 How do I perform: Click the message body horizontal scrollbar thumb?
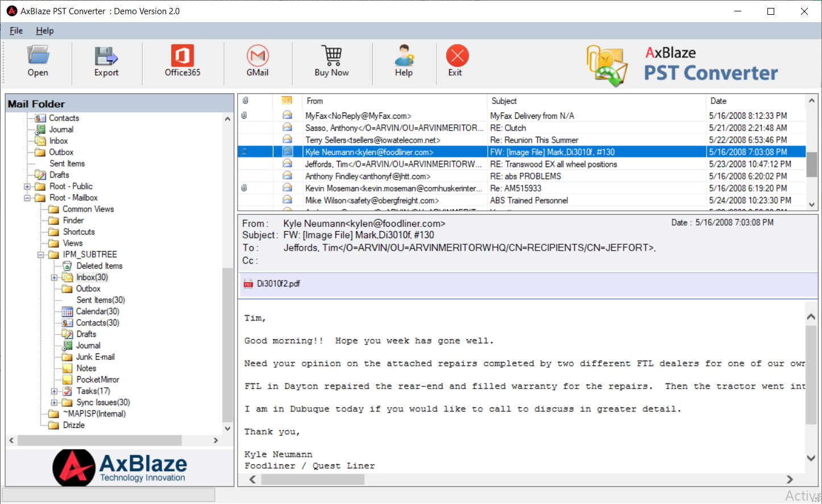pos(313,480)
